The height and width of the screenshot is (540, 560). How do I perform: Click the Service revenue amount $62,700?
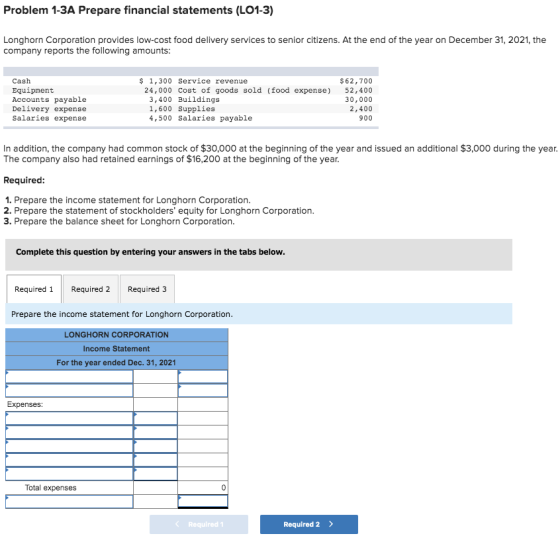pyautogui.click(x=356, y=81)
